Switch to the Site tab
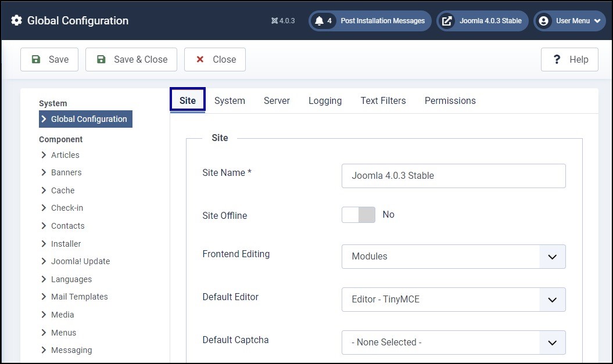 coord(188,101)
